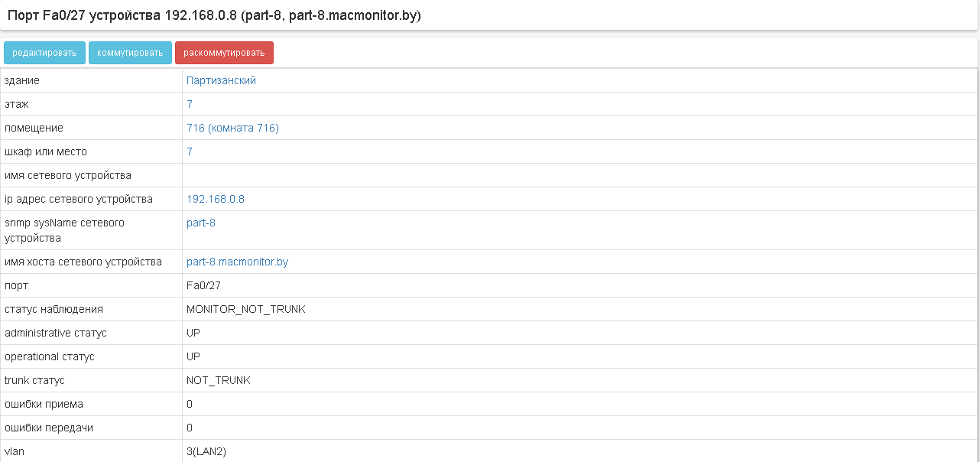
Task: Select the 'MONITOR_NOT_TRUNK' status value
Action: click(x=245, y=309)
